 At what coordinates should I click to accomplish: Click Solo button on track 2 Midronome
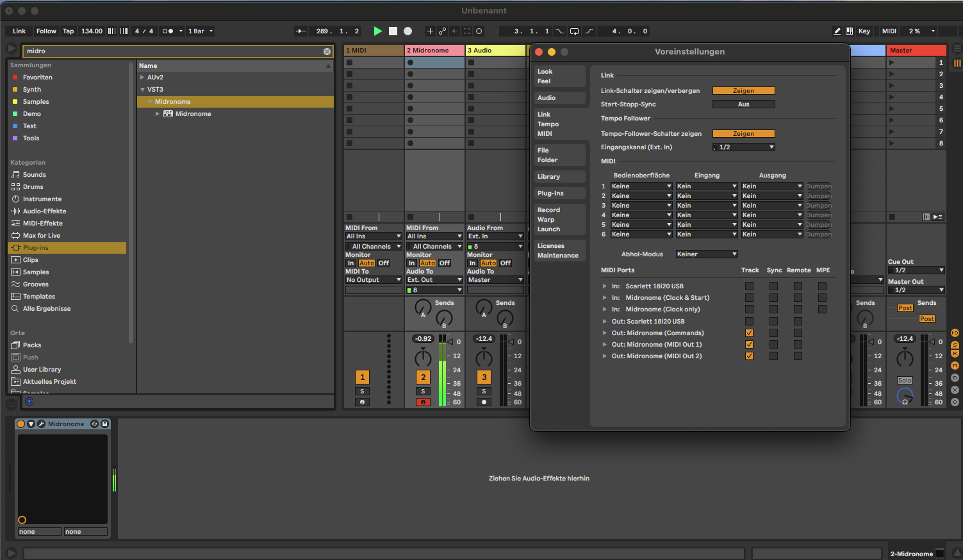[423, 391]
